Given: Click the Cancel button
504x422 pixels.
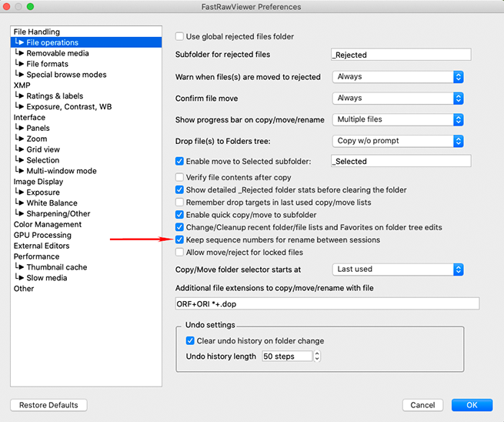Looking at the screenshot, I should [422, 405].
